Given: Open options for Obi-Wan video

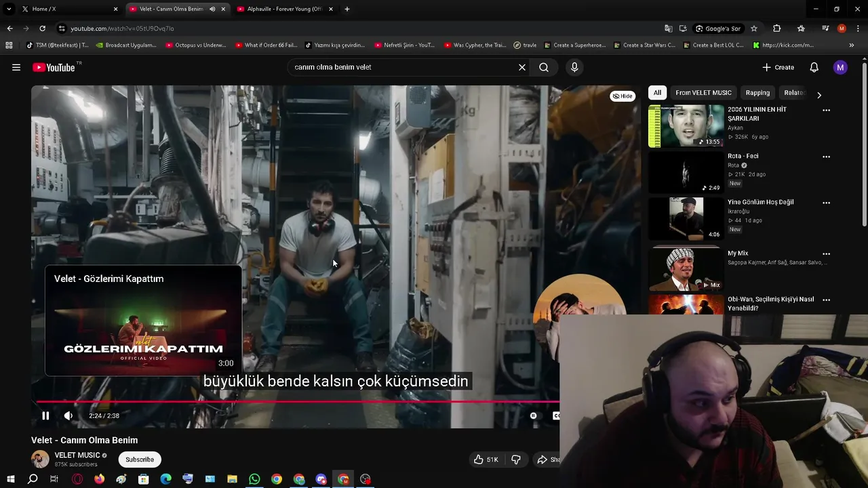Looking at the screenshot, I should pyautogui.click(x=826, y=300).
